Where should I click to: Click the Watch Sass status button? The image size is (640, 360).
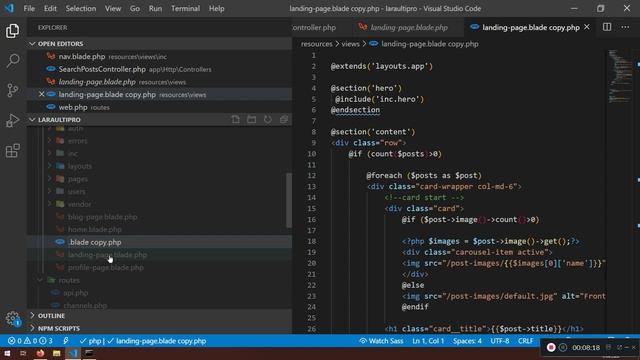381,341
